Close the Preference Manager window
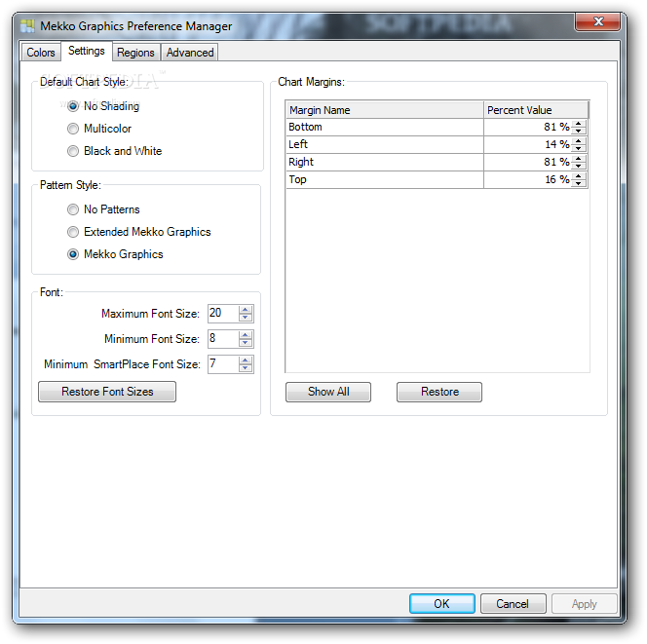The image size is (647, 644). click(x=597, y=21)
